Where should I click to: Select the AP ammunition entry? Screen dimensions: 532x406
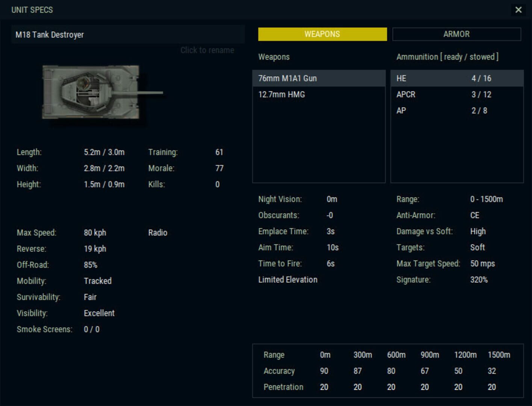456,111
